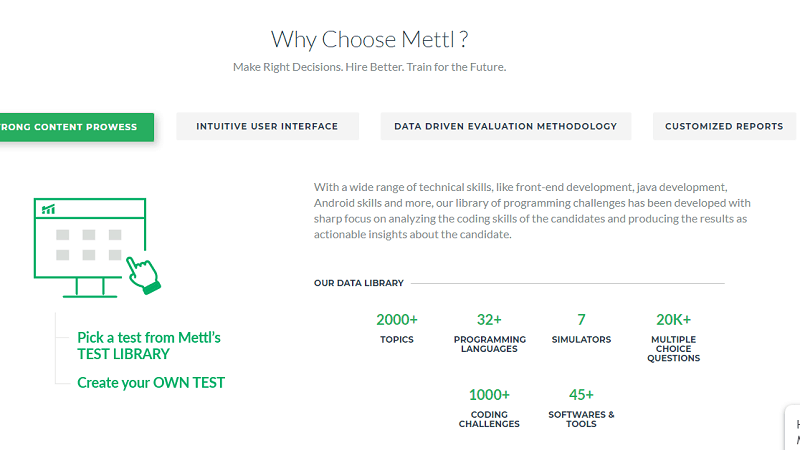Click bar chart icon in monitor header

[x=48, y=209]
